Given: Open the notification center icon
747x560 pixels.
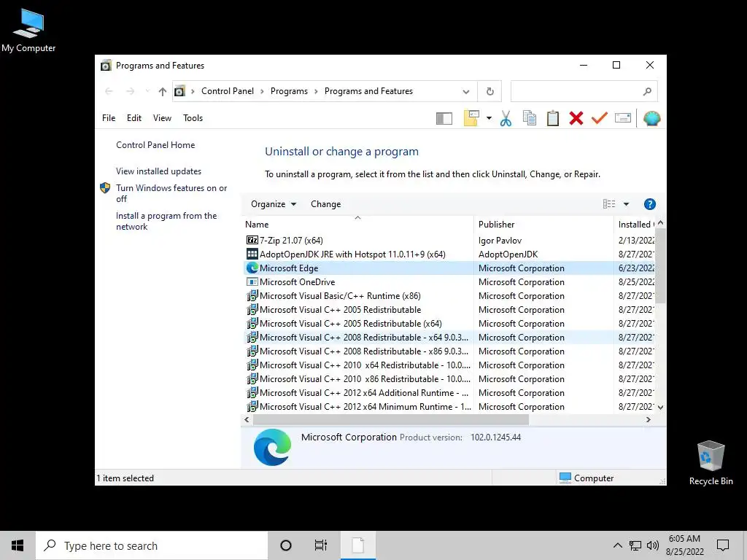Looking at the screenshot, I should tap(723, 545).
